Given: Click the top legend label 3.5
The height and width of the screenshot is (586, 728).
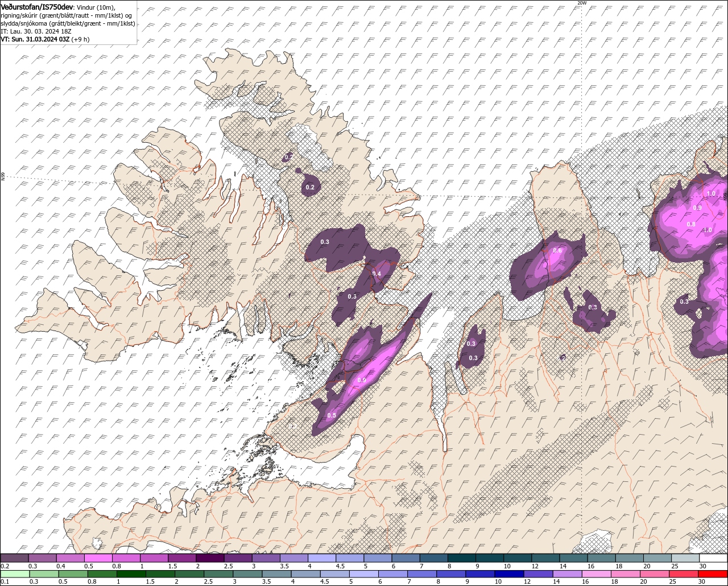Looking at the screenshot, I should tap(284, 566).
